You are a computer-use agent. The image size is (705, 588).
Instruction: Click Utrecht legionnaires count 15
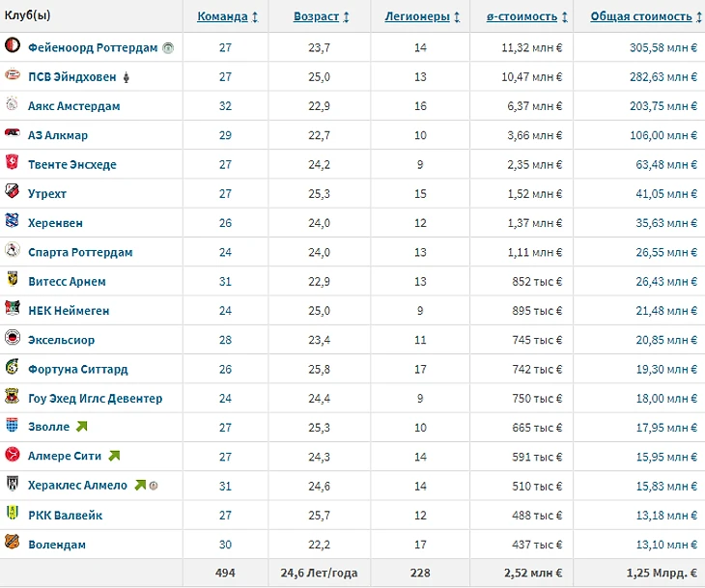(x=420, y=194)
